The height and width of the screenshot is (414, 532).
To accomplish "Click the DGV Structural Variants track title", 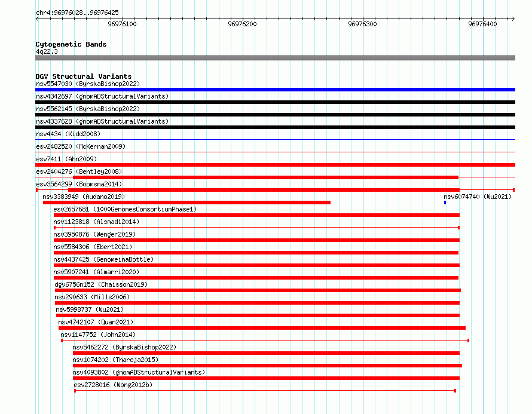I will (x=84, y=76).
